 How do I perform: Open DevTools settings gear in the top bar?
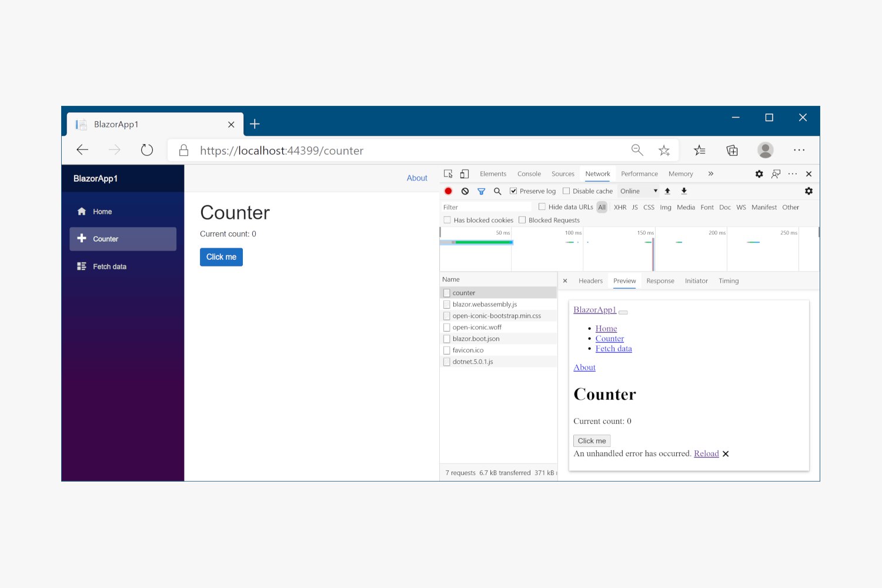pos(759,174)
